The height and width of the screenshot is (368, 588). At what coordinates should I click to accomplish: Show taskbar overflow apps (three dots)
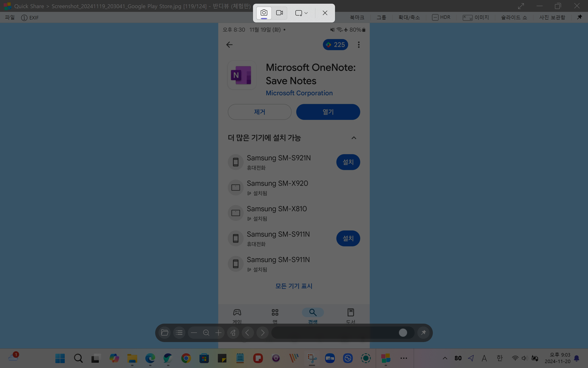404,358
